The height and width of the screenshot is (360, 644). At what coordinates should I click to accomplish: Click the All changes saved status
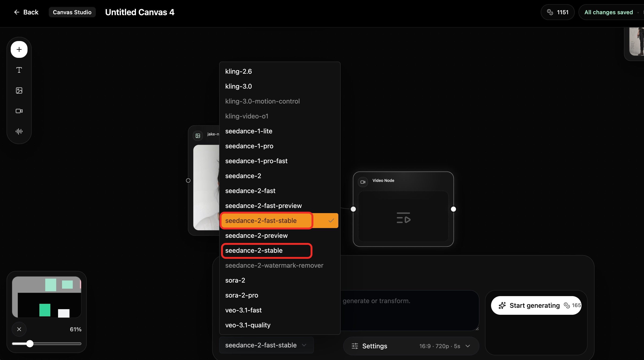[x=609, y=12]
